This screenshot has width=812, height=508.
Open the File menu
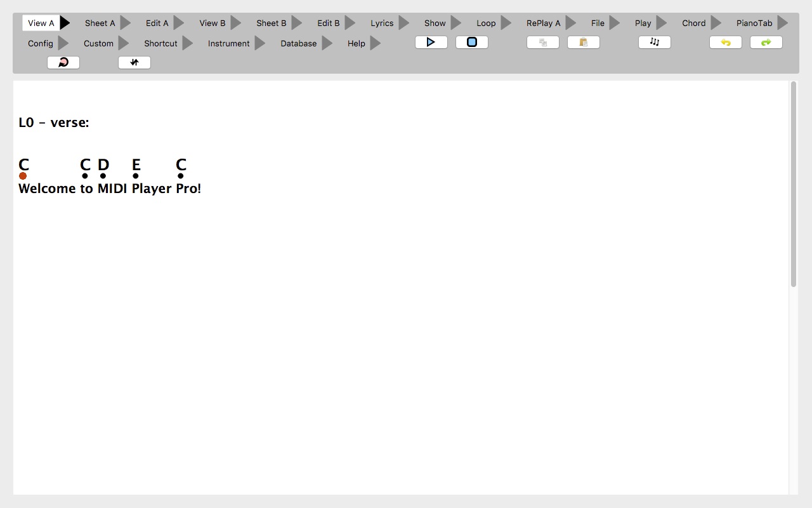pos(598,23)
